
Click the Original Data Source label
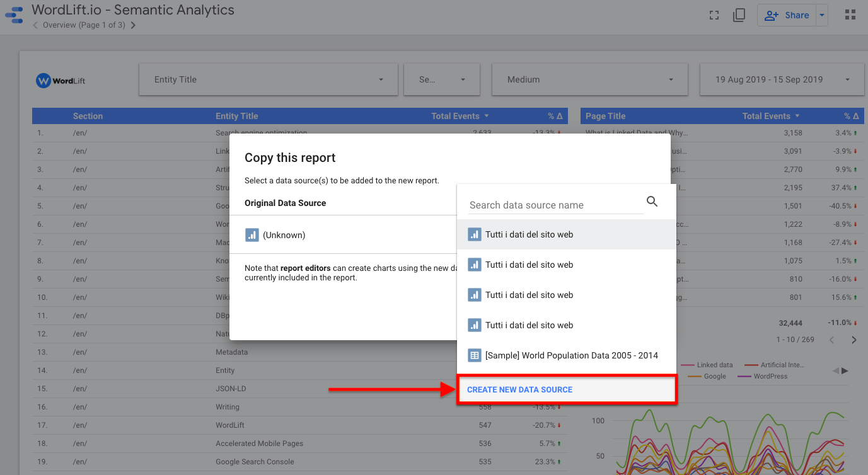[x=285, y=203]
